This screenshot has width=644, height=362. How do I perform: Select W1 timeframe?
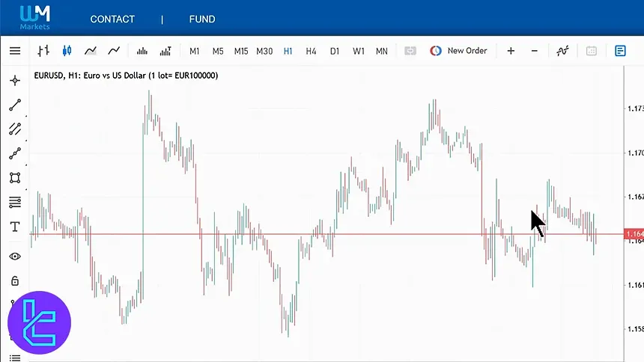click(x=358, y=52)
